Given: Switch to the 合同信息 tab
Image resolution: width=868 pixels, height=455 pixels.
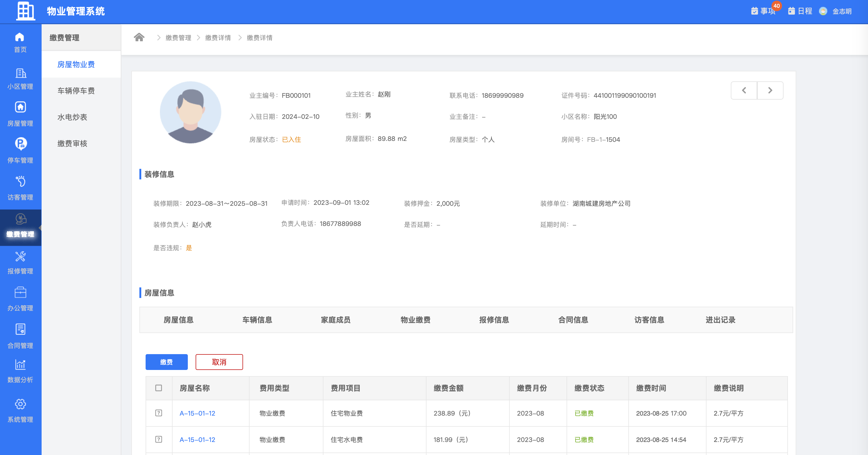Looking at the screenshot, I should (x=573, y=320).
